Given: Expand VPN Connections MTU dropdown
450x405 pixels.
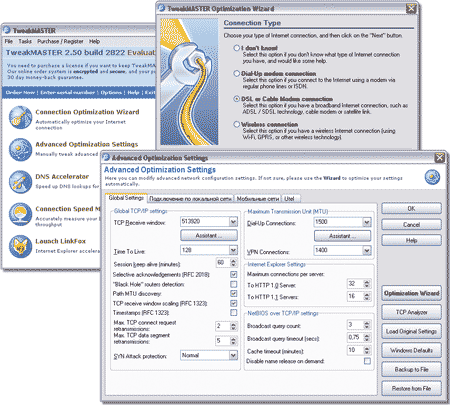Looking at the screenshot, I should tap(367, 250).
